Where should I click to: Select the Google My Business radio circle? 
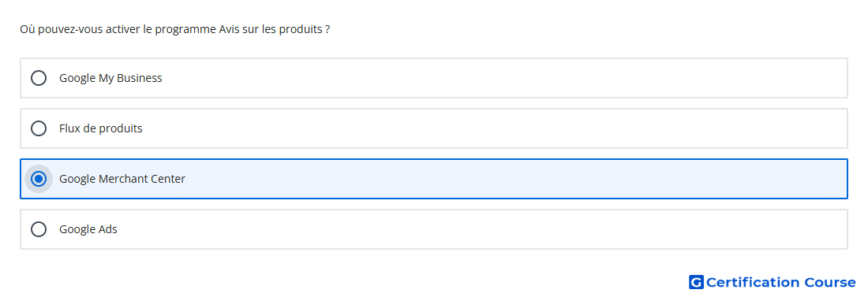(39, 78)
